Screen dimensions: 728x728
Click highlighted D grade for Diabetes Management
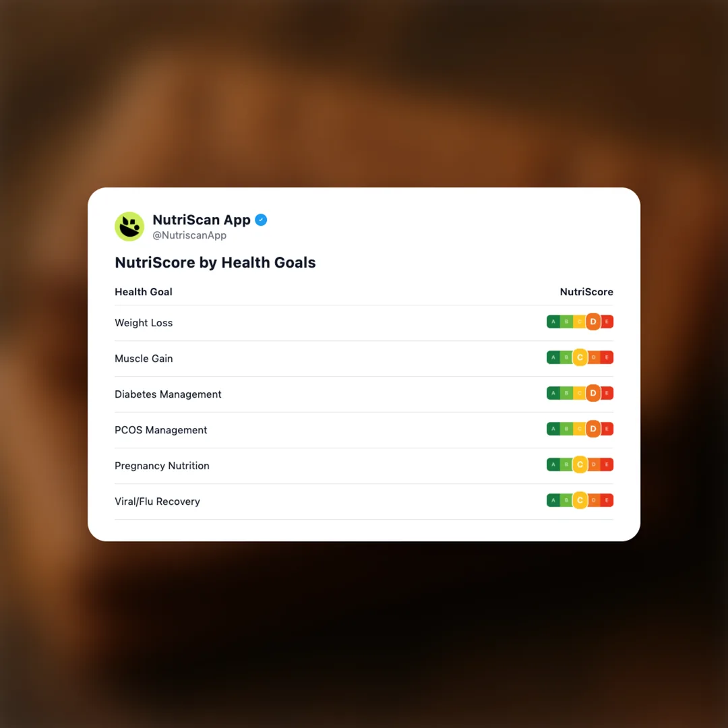(x=593, y=394)
